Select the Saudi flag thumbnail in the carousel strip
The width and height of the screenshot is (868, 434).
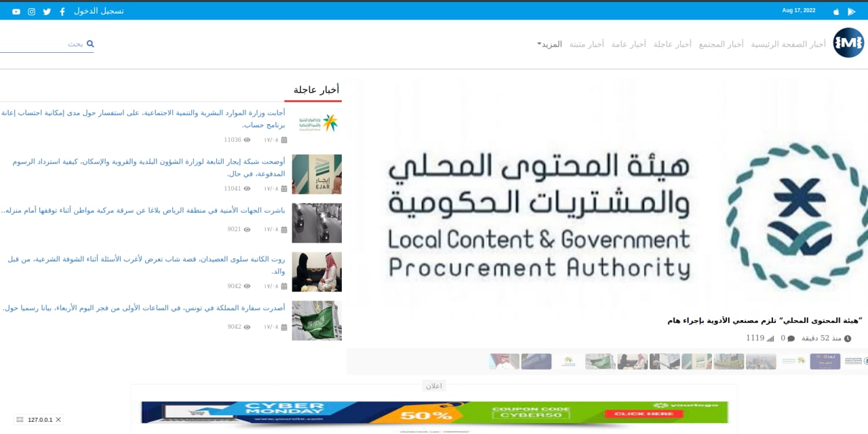600,361
